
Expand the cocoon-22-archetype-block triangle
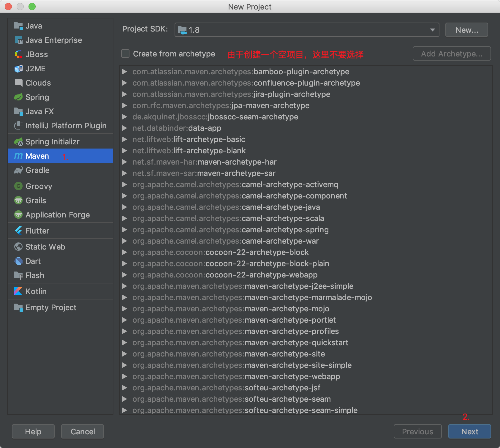(x=125, y=252)
